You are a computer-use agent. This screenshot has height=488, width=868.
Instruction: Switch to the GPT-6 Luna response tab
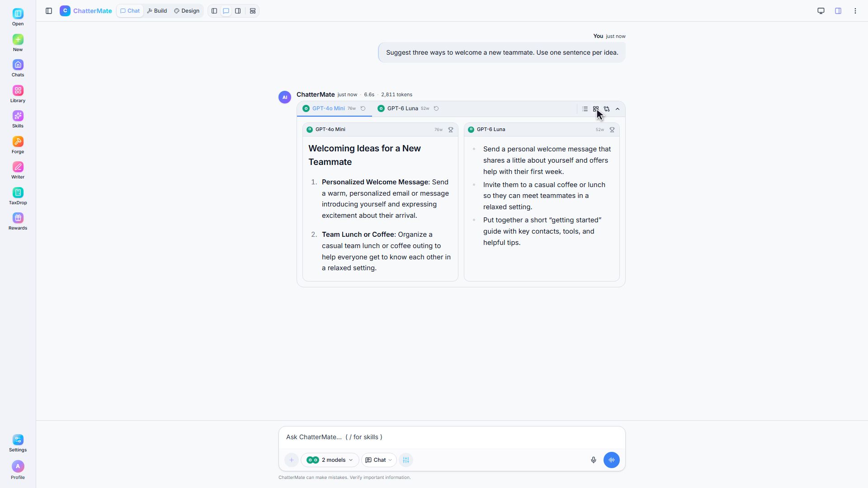tap(408, 108)
